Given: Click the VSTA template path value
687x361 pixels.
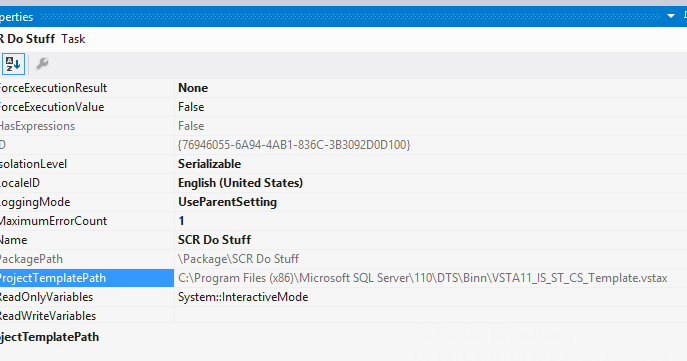Looking at the screenshot, I should click(422, 278).
